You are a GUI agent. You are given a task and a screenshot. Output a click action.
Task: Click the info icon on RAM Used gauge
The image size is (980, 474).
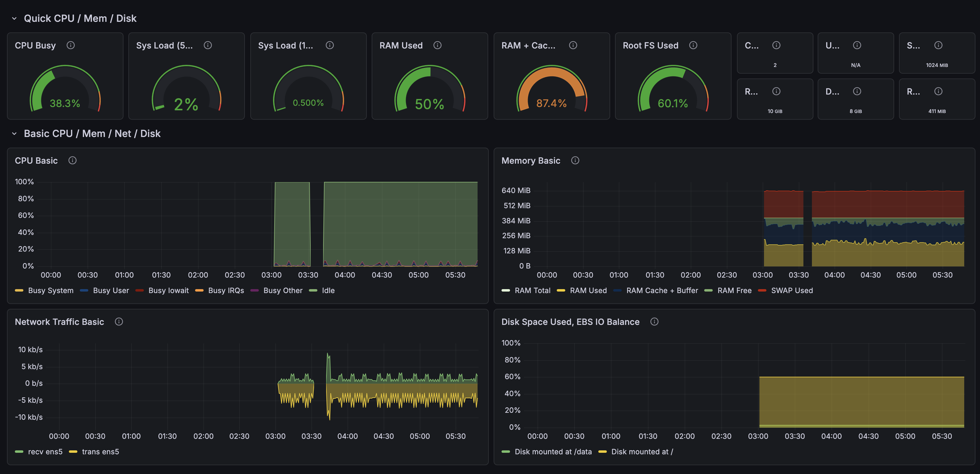tap(437, 45)
